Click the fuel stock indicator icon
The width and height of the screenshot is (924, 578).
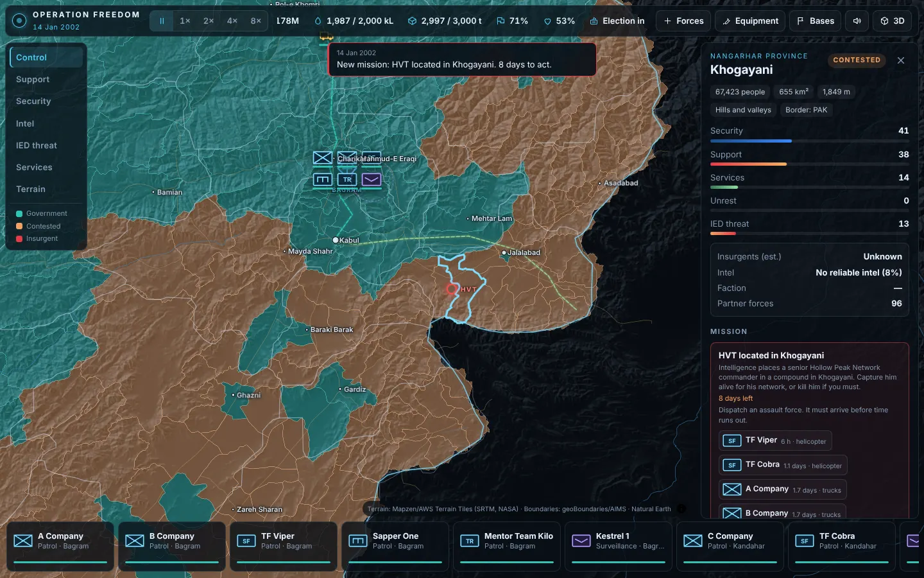318,21
